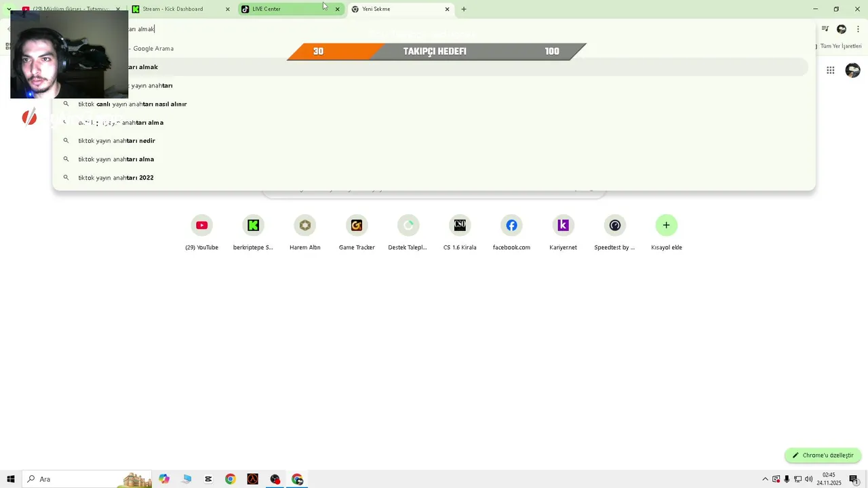Viewport: 868px width, 488px height.
Task: Click the TAKİPÇİ HEDEFİ follower goal bar
Action: pyautogui.click(x=437, y=52)
